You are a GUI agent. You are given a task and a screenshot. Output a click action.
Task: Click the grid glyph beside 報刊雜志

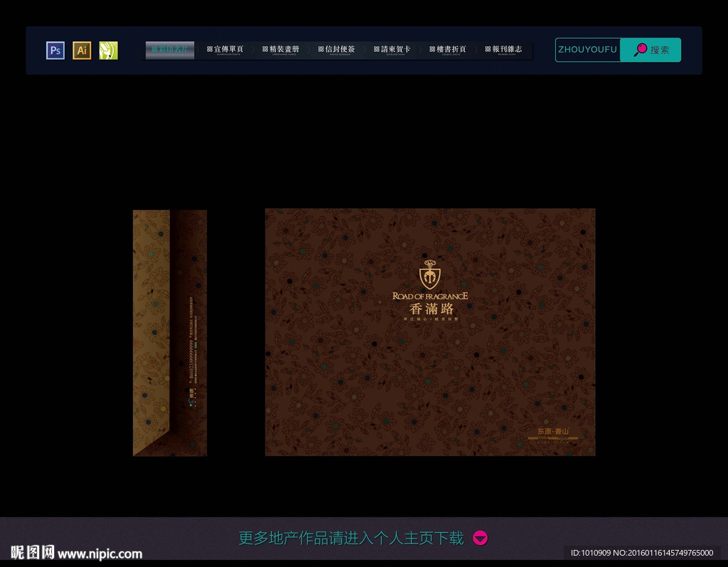pyautogui.click(x=487, y=49)
